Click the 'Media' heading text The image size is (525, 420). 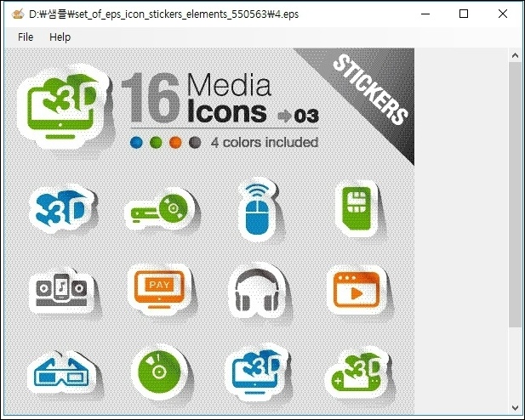pyautogui.click(x=229, y=84)
